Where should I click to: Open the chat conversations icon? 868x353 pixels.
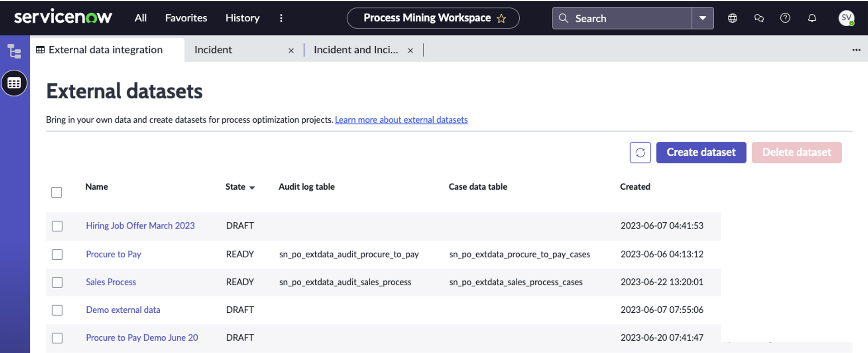coord(759,18)
